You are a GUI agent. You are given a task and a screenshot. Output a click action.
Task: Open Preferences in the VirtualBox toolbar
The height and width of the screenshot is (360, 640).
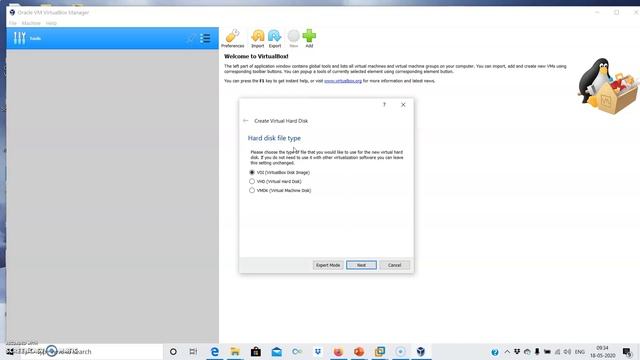[x=233, y=38]
